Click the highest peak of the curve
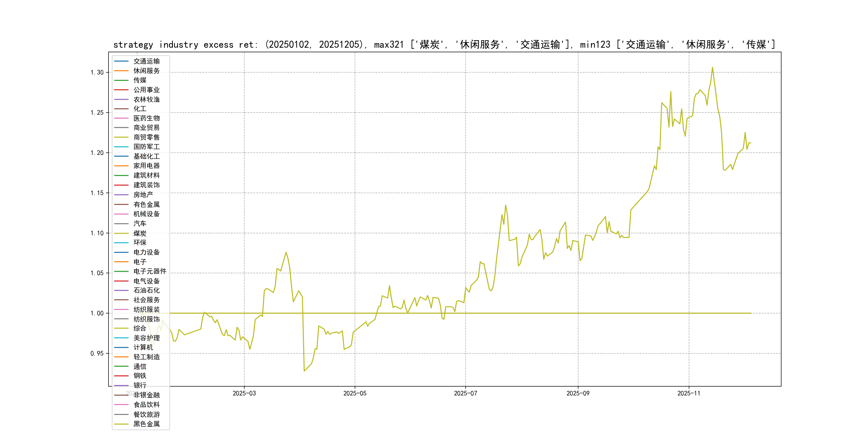 [712, 68]
